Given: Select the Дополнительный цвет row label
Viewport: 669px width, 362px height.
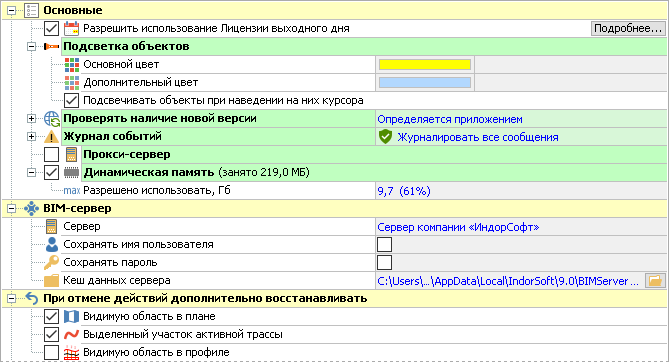Looking at the screenshot, I should pyautogui.click(x=141, y=82).
